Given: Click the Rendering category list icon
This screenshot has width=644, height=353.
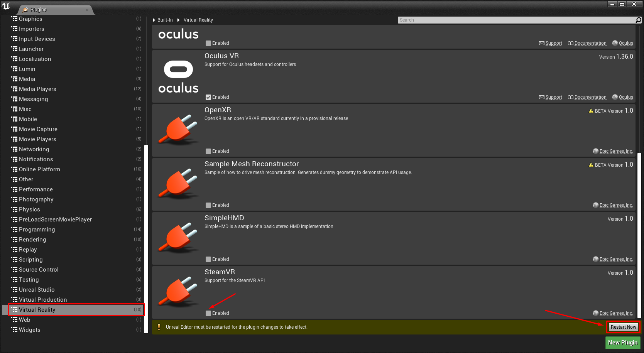Looking at the screenshot, I should point(15,240).
